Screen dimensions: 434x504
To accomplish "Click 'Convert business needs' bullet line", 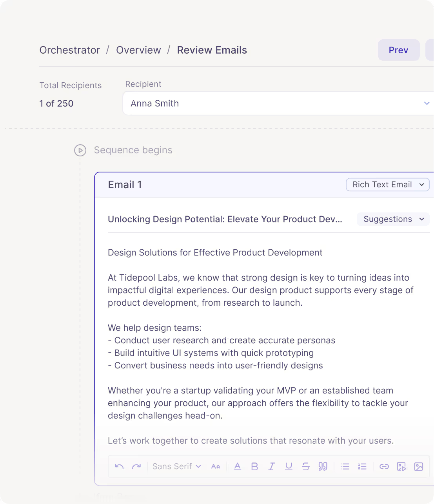I will 216,365.
